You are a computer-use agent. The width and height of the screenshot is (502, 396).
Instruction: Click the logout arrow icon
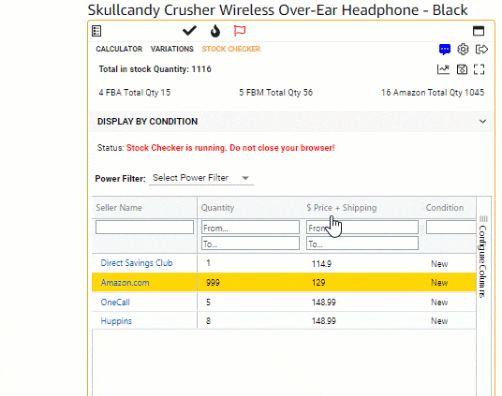pyautogui.click(x=482, y=49)
